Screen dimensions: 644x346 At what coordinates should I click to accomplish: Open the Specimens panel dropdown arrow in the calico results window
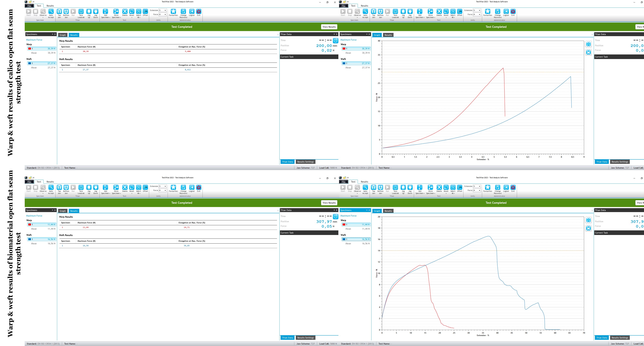(53, 34)
